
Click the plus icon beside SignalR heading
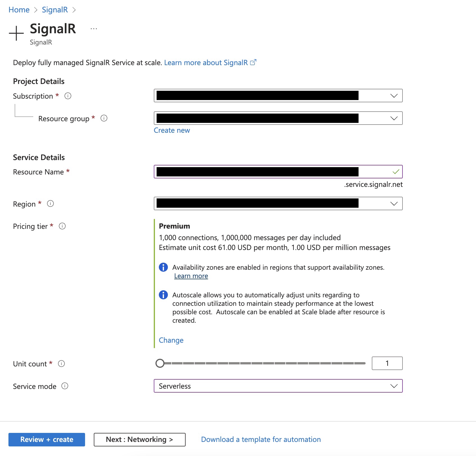click(x=16, y=33)
